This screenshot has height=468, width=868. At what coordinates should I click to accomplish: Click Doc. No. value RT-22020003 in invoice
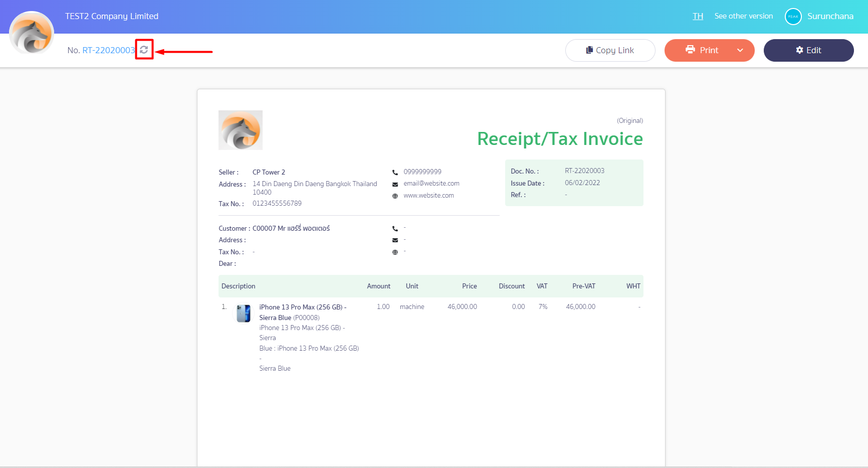click(584, 171)
